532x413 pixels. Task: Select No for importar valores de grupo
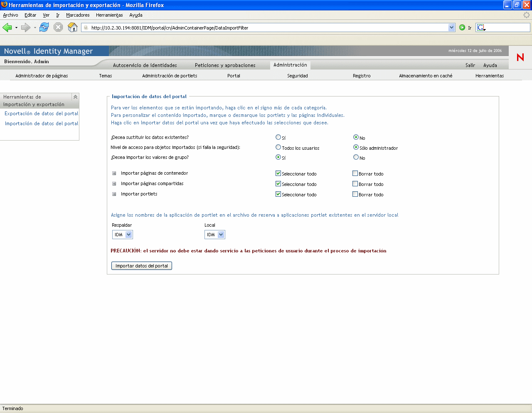pyautogui.click(x=356, y=157)
